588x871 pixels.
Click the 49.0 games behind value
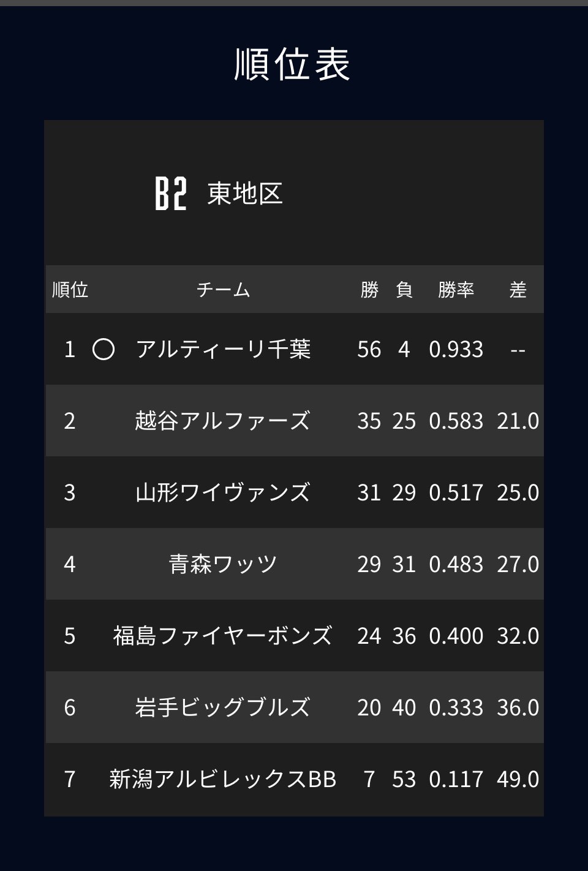(x=518, y=779)
